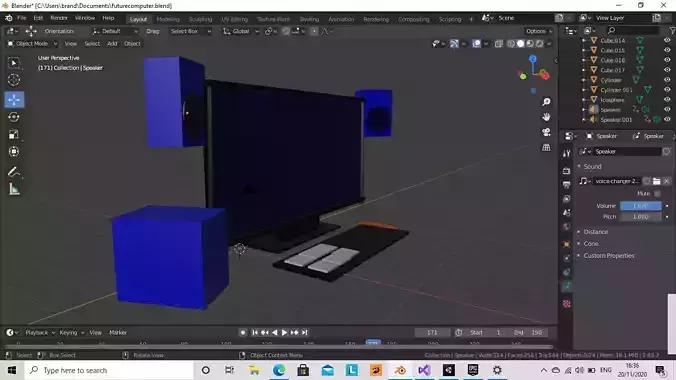The image size is (676, 380).
Task: Open the File menu
Action: [x=22, y=18]
